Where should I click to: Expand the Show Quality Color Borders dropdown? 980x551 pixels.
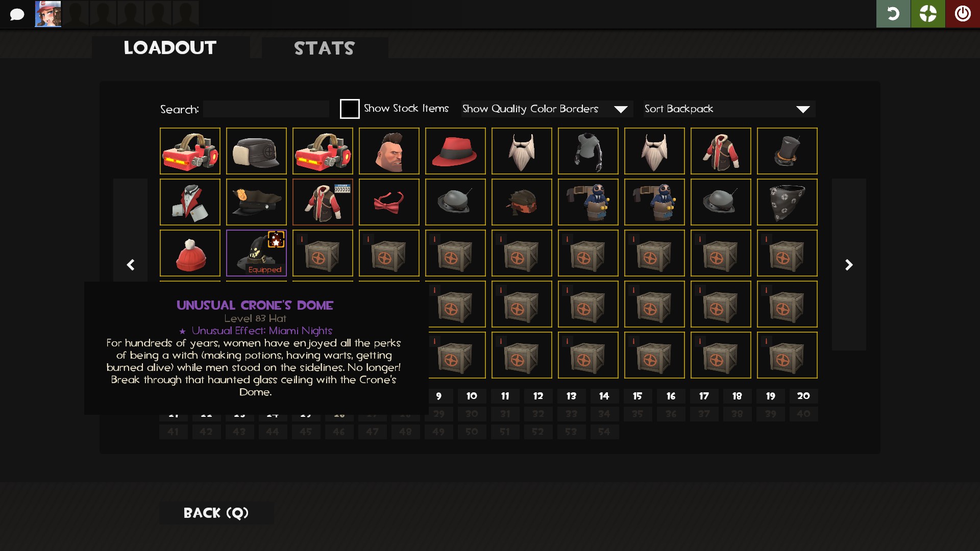point(547,109)
